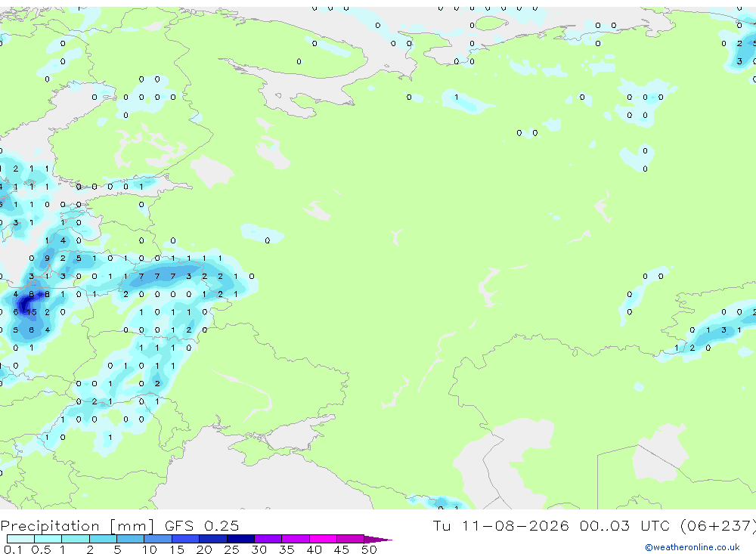Select the 2–5 mm legend color box

click(x=103, y=539)
